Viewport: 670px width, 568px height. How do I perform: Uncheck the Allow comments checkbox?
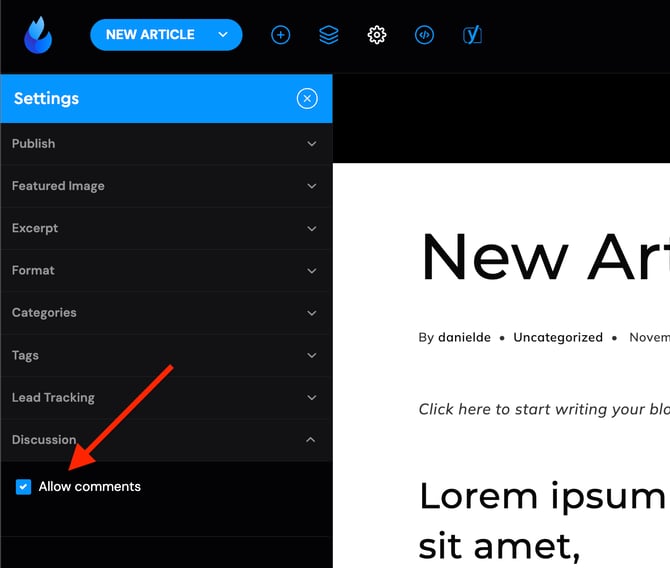(x=24, y=486)
